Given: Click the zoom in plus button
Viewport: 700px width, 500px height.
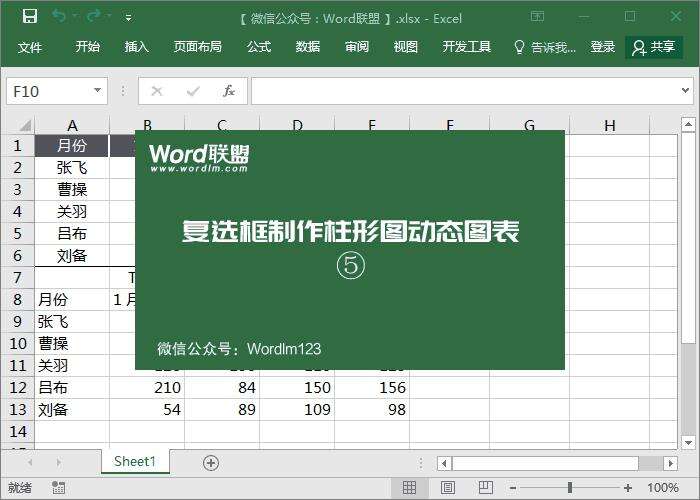Looking at the screenshot, I should pos(628,488).
